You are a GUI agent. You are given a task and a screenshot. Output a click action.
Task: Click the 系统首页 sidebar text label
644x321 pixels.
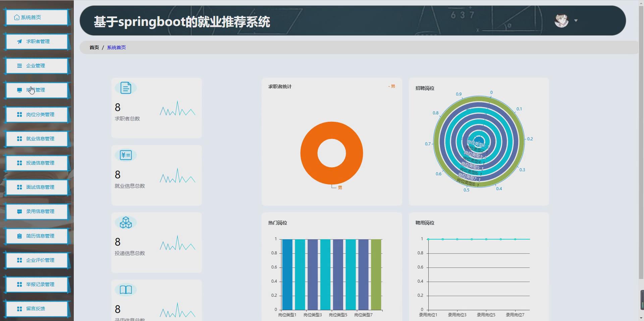tap(31, 17)
